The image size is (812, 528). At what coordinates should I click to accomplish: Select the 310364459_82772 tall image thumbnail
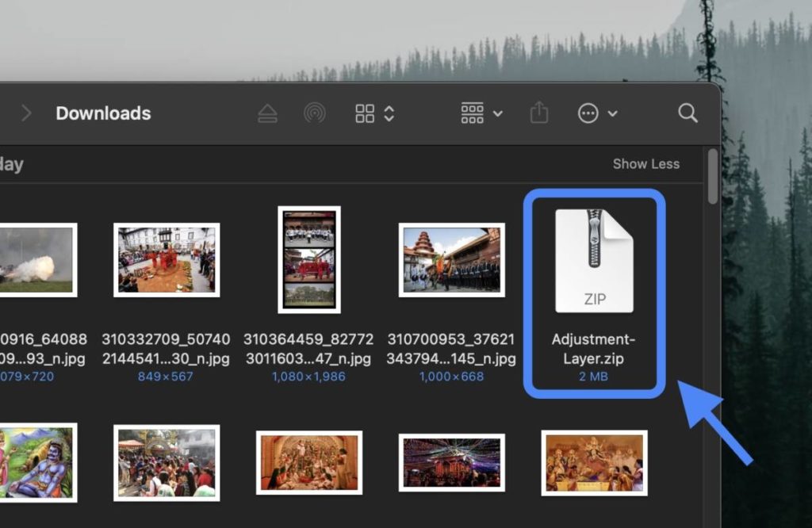[309, 260]
